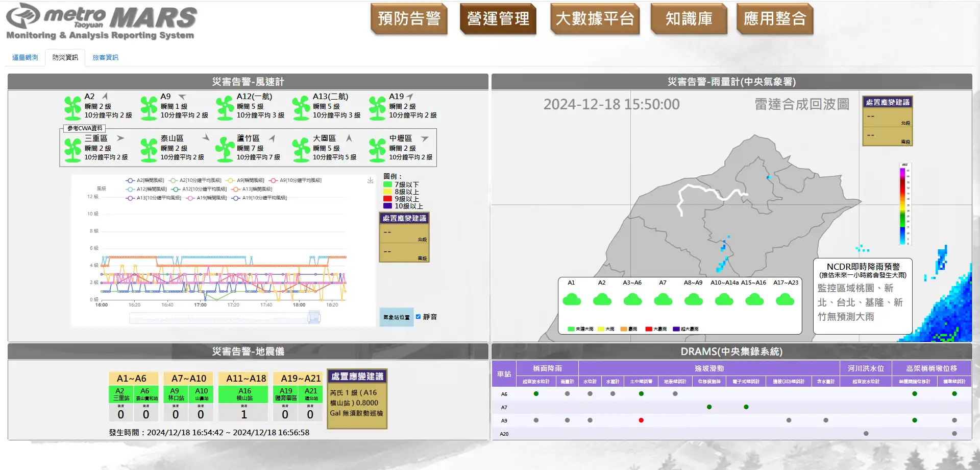Viewport: 980px width, 470px height.
Task: Click the purple 10級以上 legend swatch
Action: pos(387,206)
